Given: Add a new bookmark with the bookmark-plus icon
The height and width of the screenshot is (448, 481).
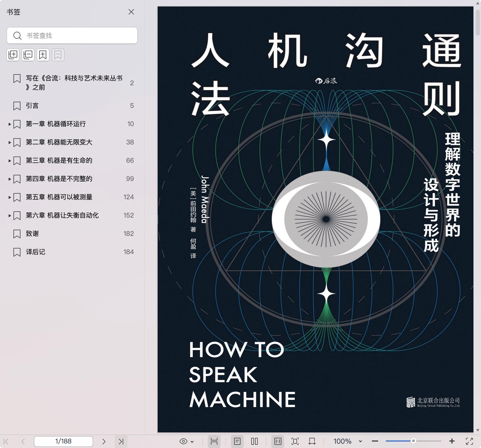Looking at the screenshot, I should tap(43, 55).
